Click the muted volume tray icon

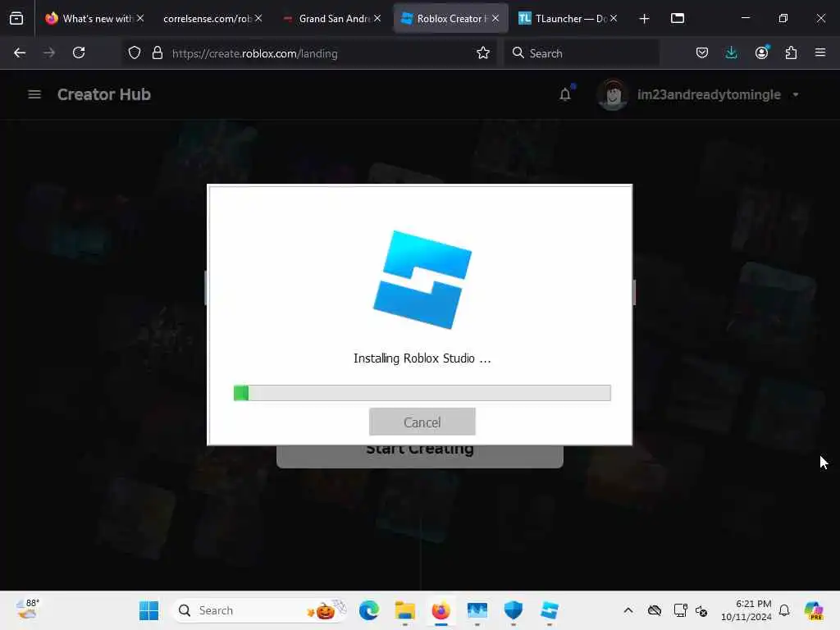(702, 610)
